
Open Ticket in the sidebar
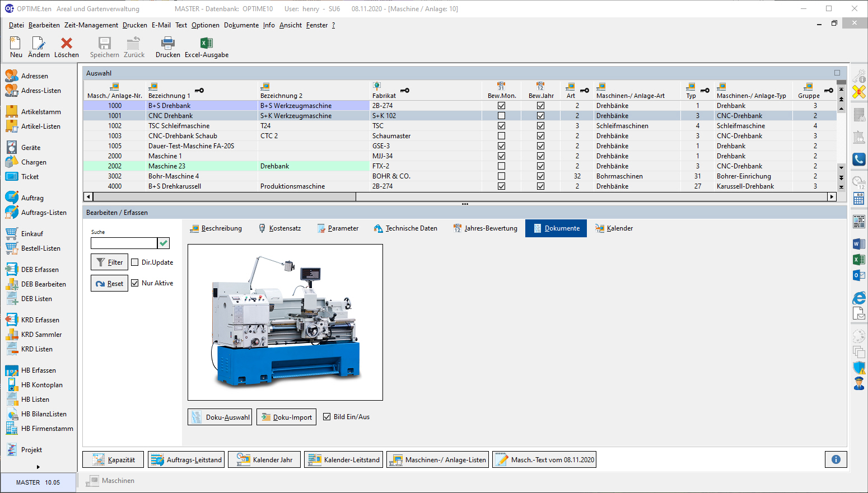coord(30,177)
